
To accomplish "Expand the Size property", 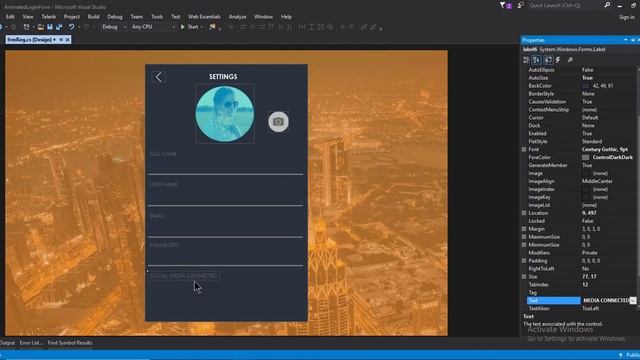I will (524, 277).
